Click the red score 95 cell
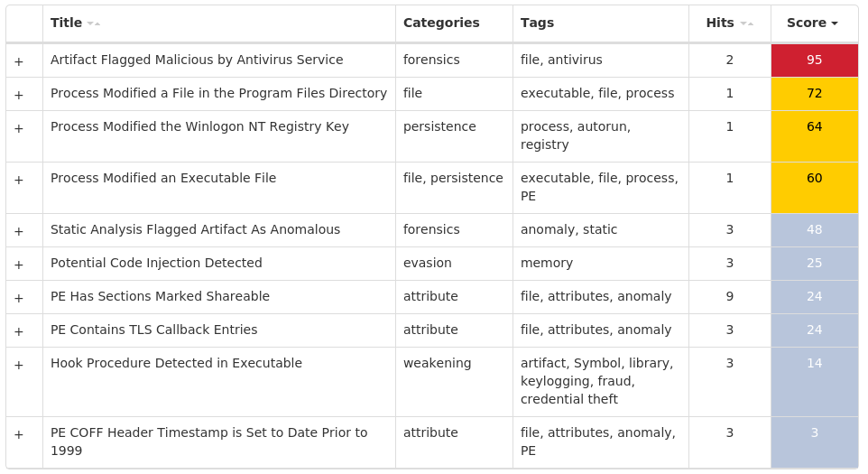Viewport: 868px width, 474px height. point(814,60)
